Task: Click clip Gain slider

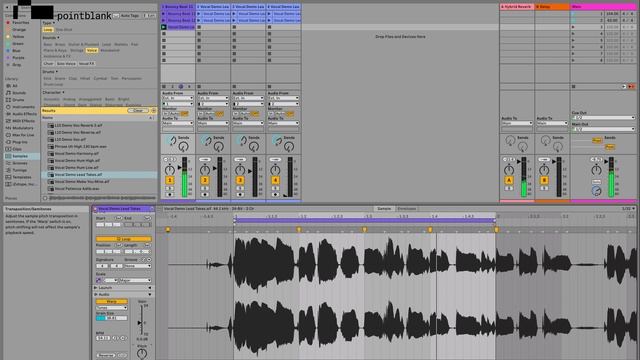Action: (x=141, y=322)
